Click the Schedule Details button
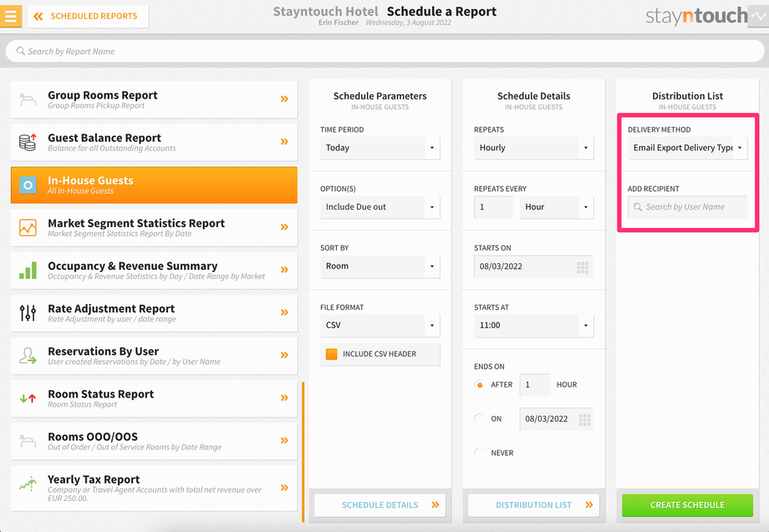The width and height of the screenshot is (769, 532). pos(380,505)
